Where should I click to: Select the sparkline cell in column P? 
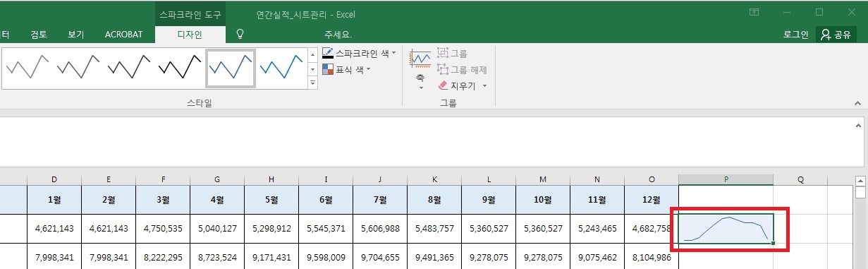pos(726,229)
